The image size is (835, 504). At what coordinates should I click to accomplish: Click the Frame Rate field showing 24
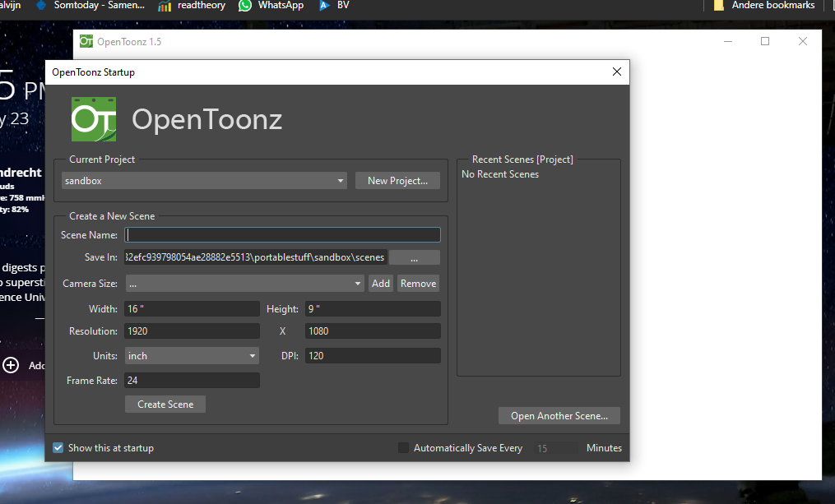tap(192, 380)
